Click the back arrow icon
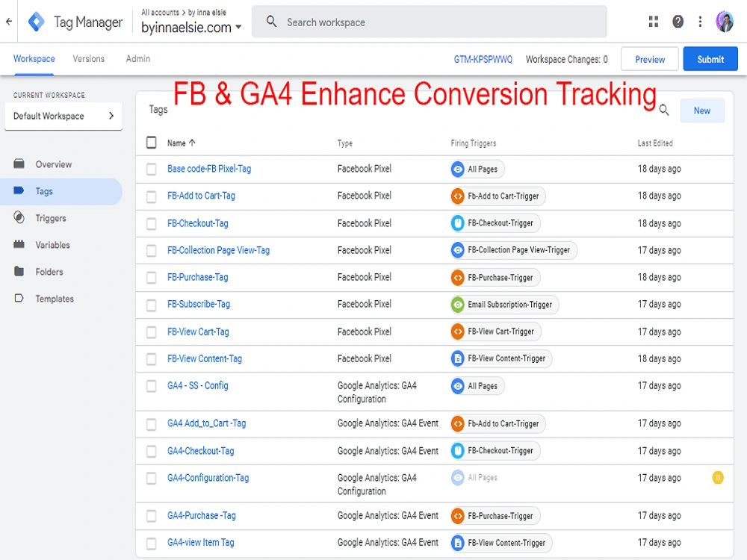Image resolution: width=747 pixels, height=560 pixels. pos(8,22)
